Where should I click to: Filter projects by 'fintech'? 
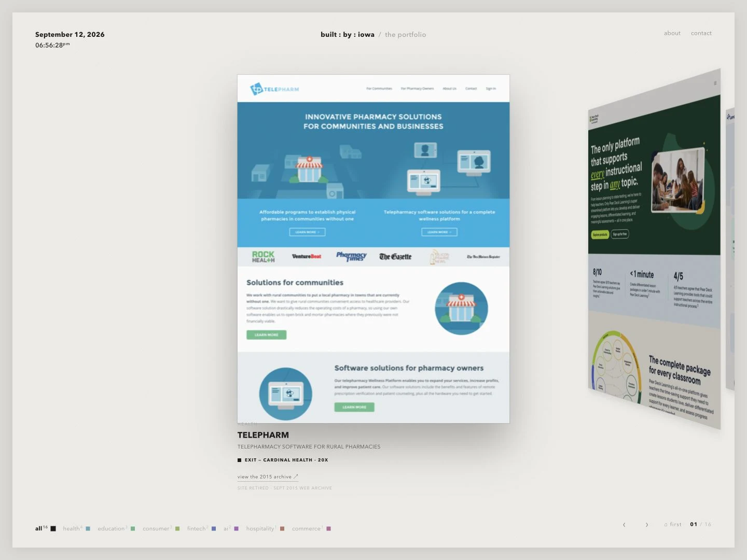click(x=201, y=528)
